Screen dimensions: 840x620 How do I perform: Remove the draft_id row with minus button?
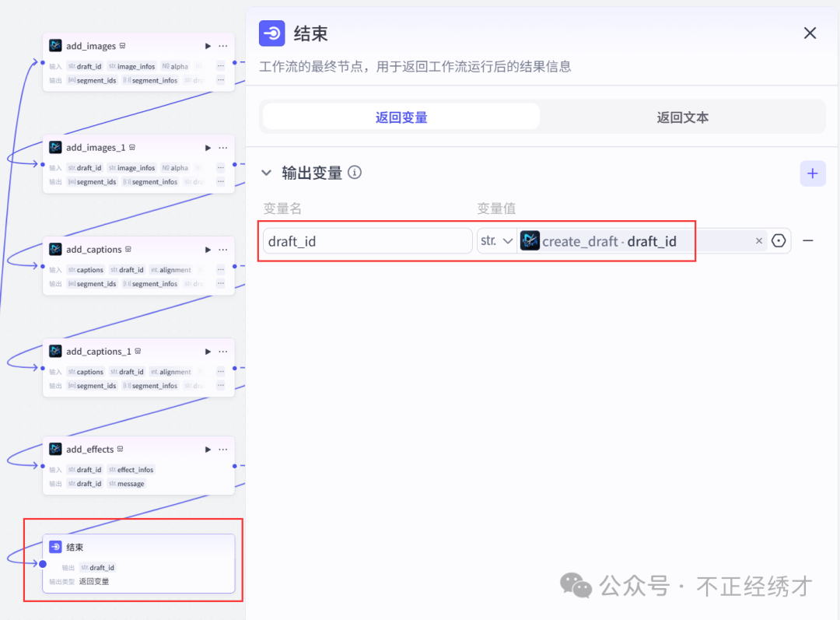808,240
